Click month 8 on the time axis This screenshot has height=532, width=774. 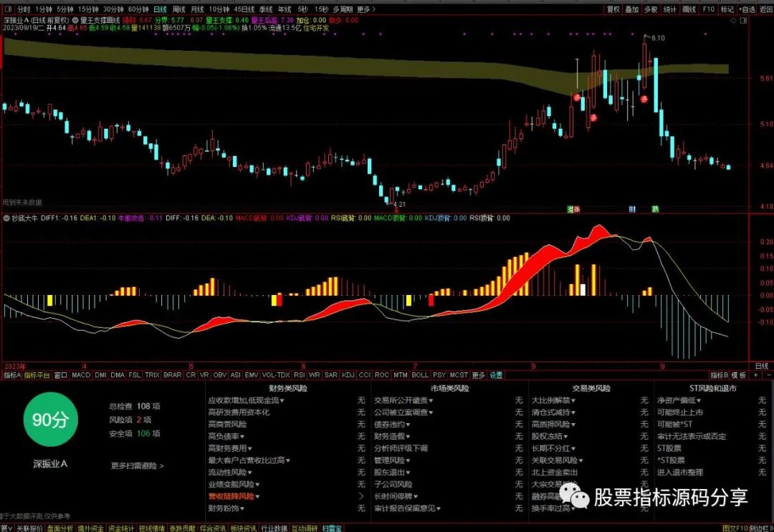tap(533, 367)
